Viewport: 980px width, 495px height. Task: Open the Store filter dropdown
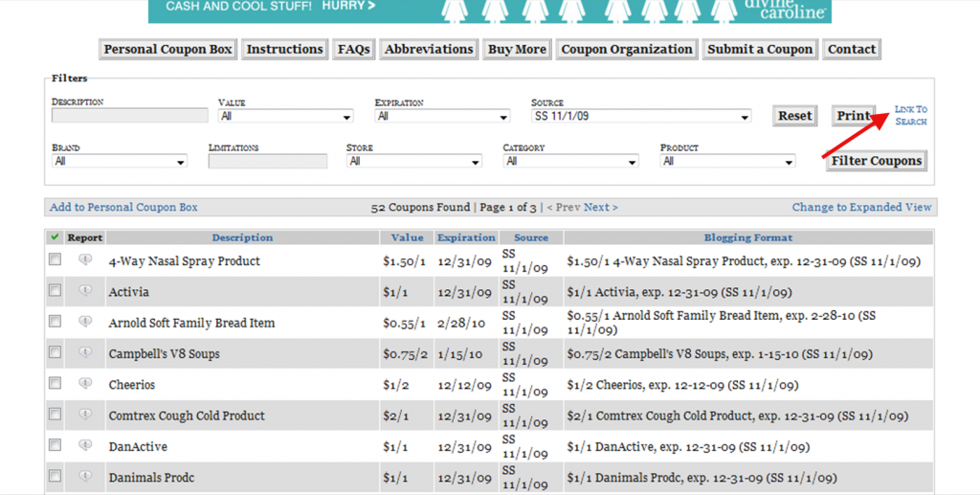tap(413, 161)
